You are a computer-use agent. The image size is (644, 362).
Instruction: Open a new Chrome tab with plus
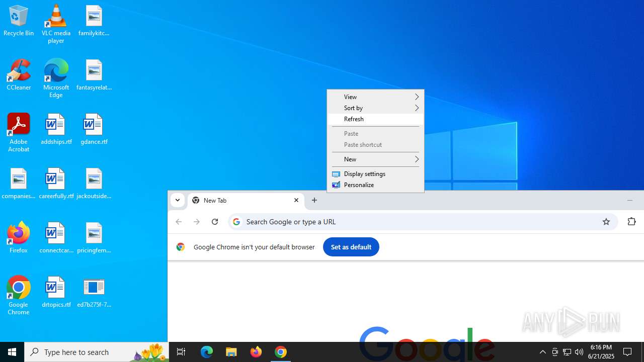pos(314,200)
